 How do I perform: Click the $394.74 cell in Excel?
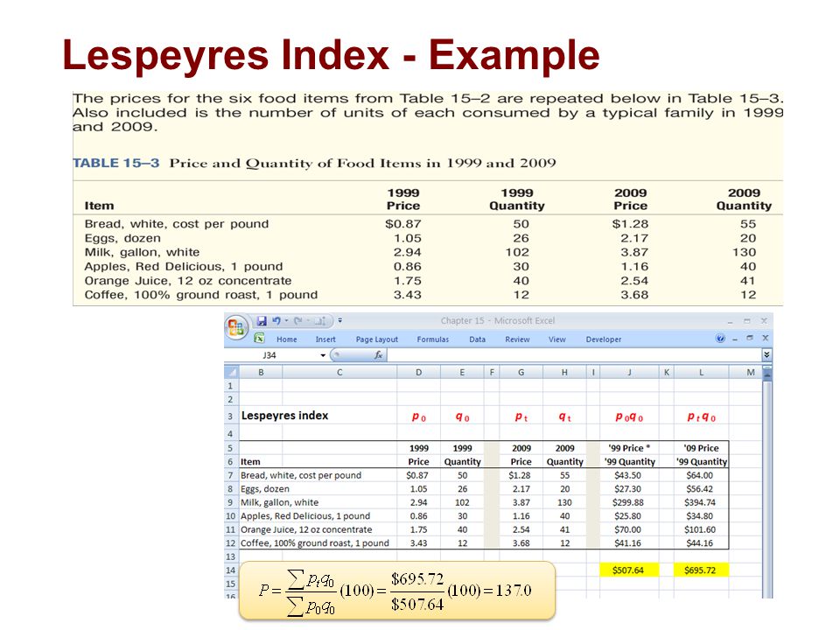pyautogui.click(x=701, y=502)
